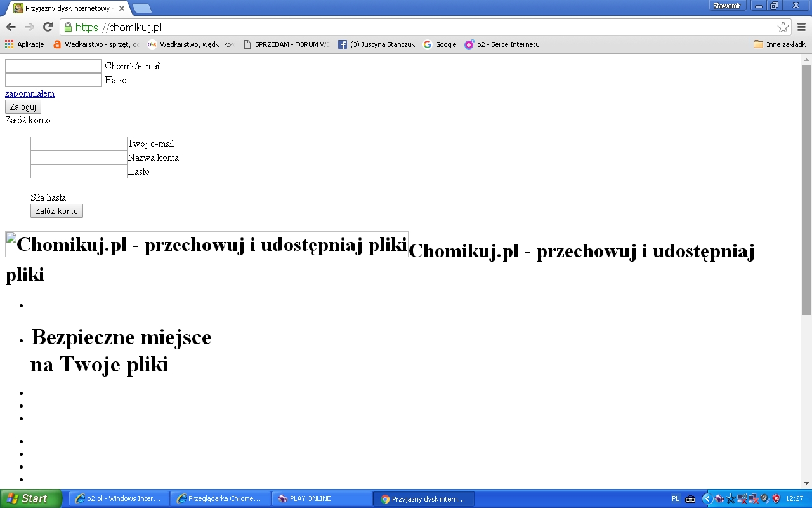Focus the Nazwa konta field
This screenshot has width=812, height=508.
click(79, 157)
